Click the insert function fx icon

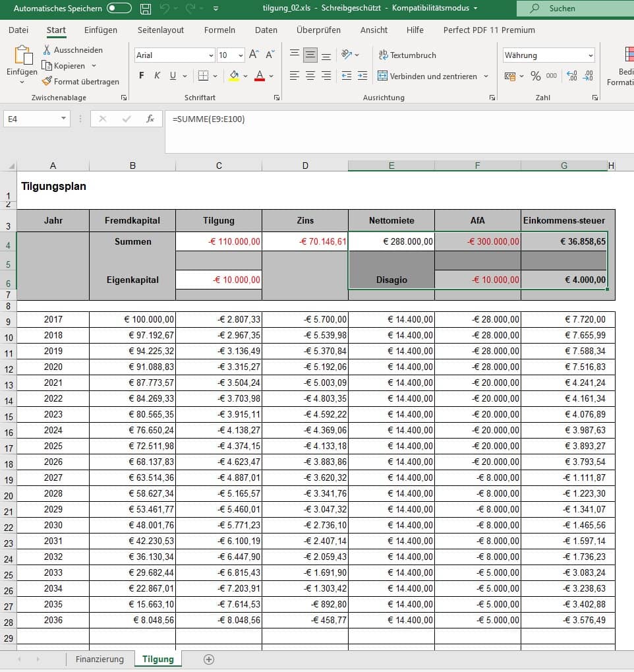point(150,119)
